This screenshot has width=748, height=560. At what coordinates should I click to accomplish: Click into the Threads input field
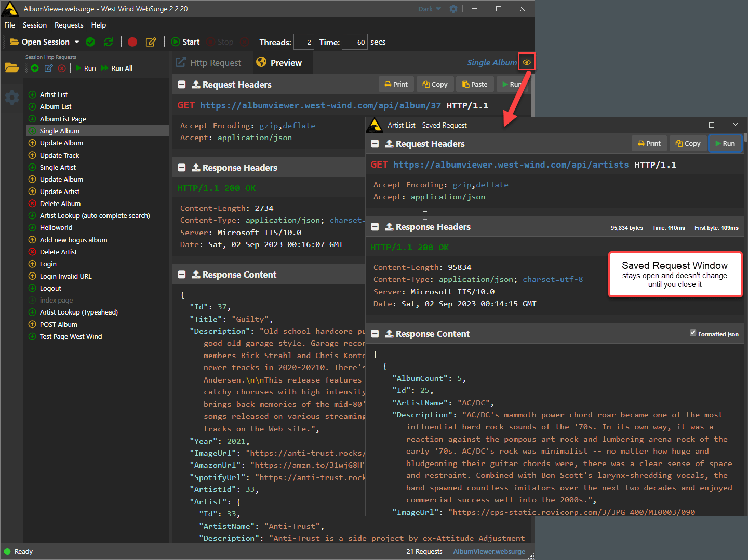[304, 42]
